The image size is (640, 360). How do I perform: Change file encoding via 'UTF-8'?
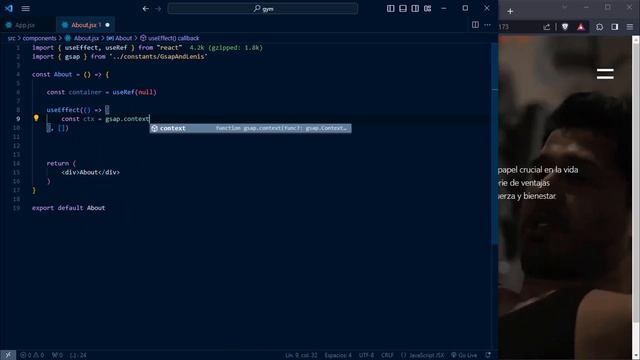click(x=366, y=355)
